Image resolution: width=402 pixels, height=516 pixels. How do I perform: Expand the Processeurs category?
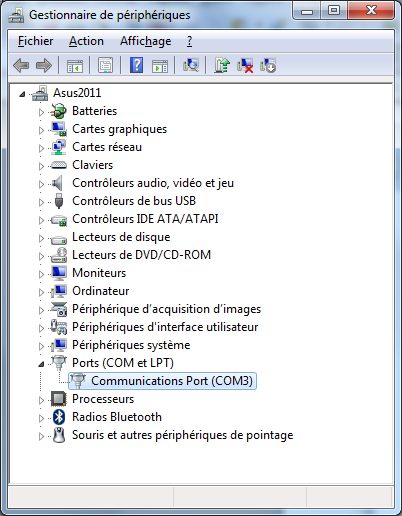pyautogui.click(x=41, y=400)
